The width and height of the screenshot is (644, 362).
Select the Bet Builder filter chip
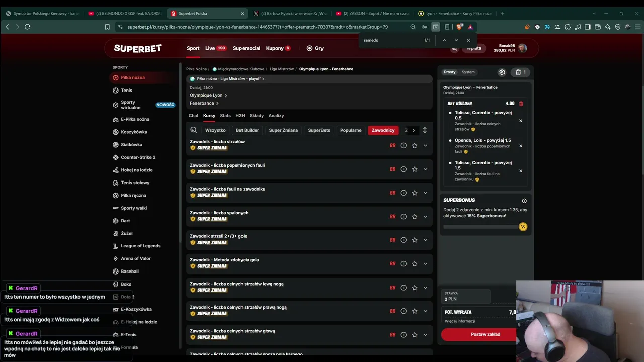click(x=248, y=130)
